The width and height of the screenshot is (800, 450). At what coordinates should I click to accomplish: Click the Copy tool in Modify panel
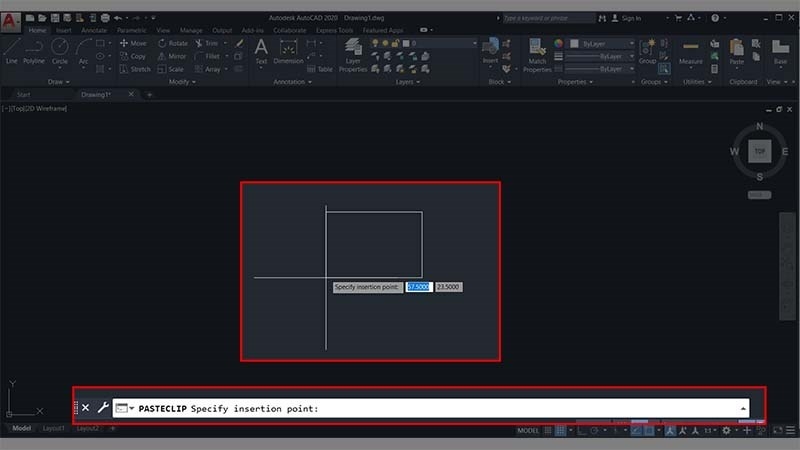point(133,56)
